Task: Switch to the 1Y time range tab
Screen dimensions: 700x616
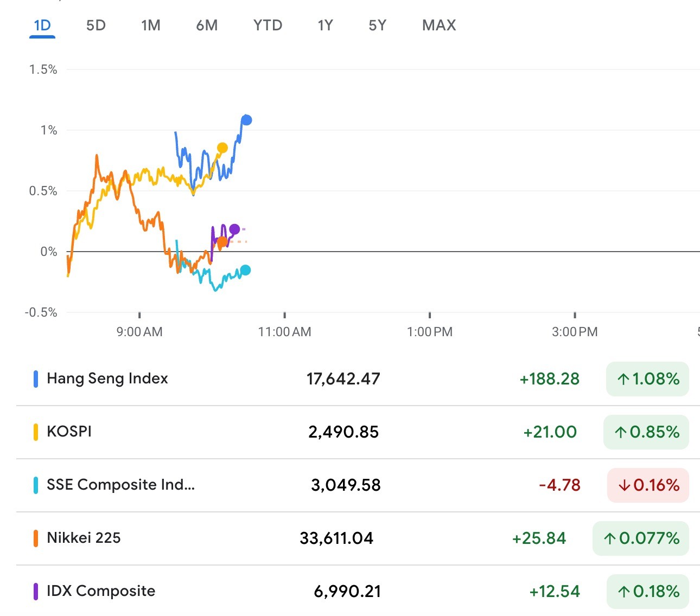Action: point(325,25)
